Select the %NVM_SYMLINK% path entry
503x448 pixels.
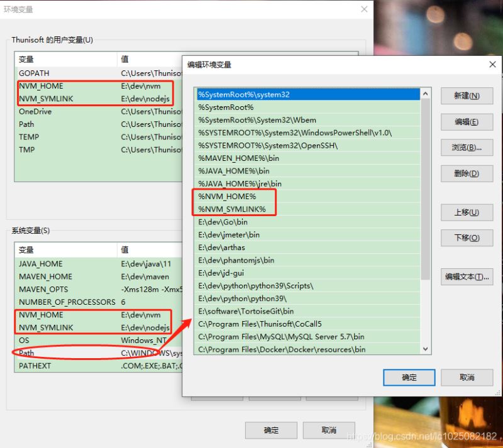tap(308, 209)
